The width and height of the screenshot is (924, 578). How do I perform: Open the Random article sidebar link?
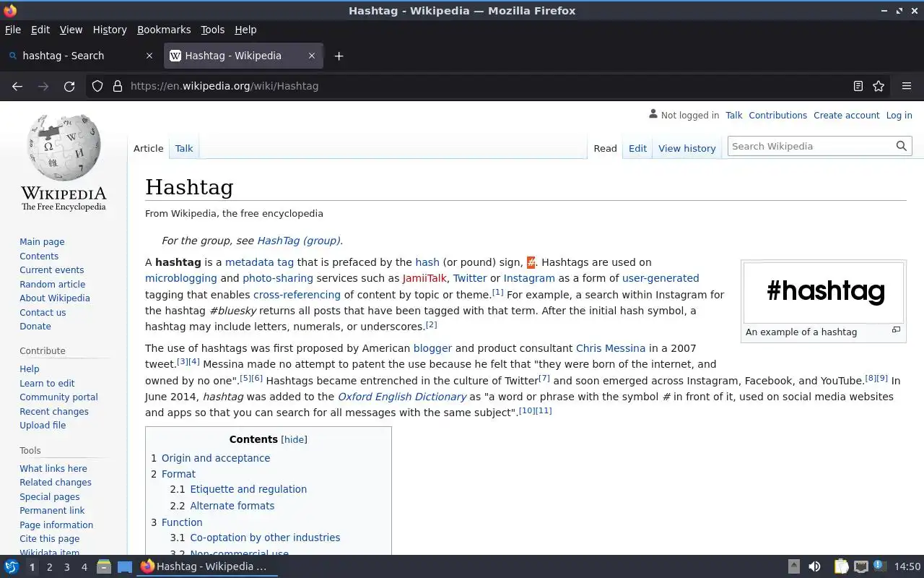point(52,284)
